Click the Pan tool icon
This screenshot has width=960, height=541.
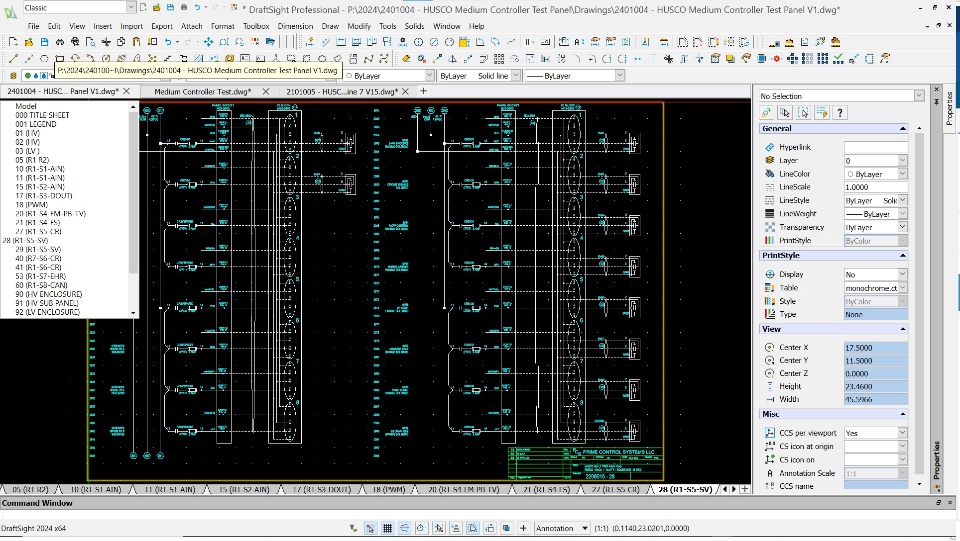pos(208,42)
